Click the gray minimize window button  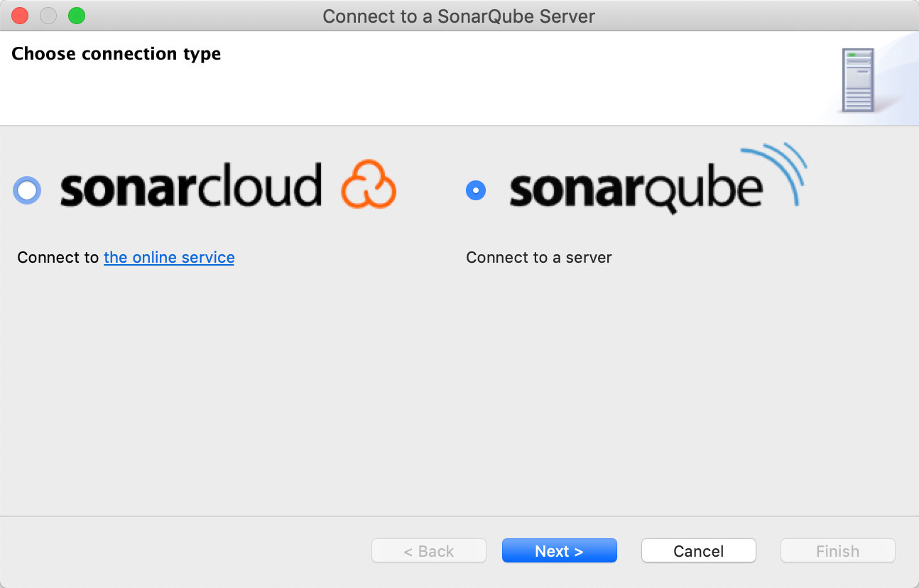click(x=48, y=16)
